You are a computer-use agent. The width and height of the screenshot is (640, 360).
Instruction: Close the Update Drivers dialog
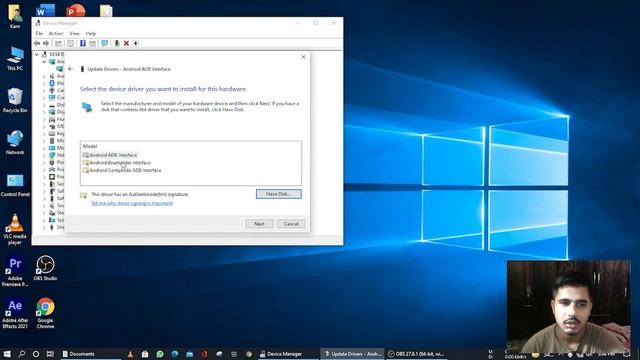tap(303, 57)
